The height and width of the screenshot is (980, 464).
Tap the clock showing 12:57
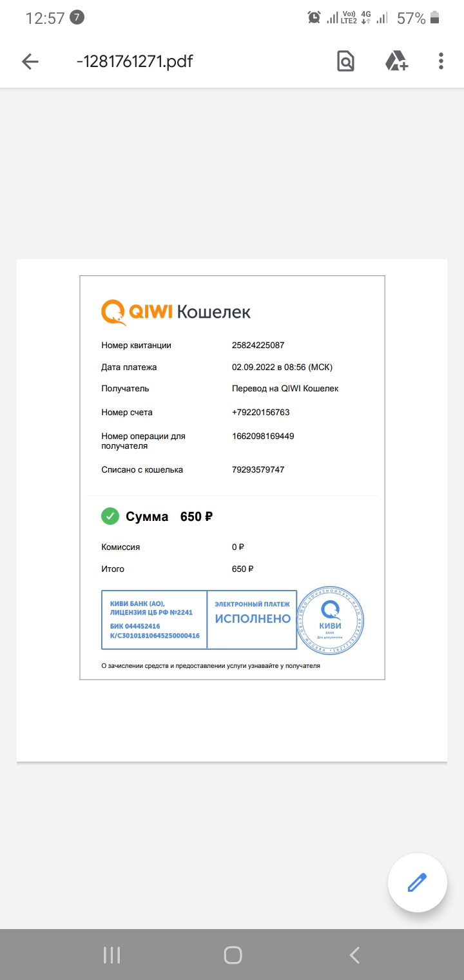coord(45,18)
